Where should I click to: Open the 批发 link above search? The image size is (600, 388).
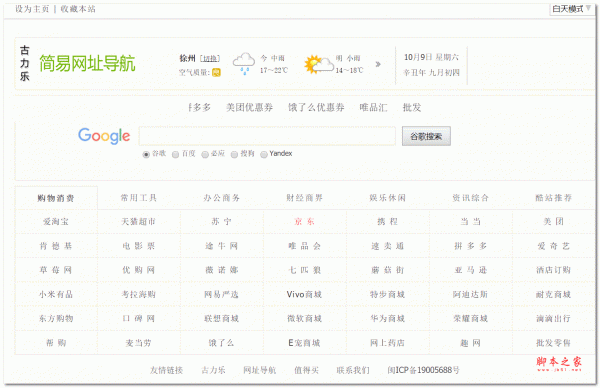(412, 108)
